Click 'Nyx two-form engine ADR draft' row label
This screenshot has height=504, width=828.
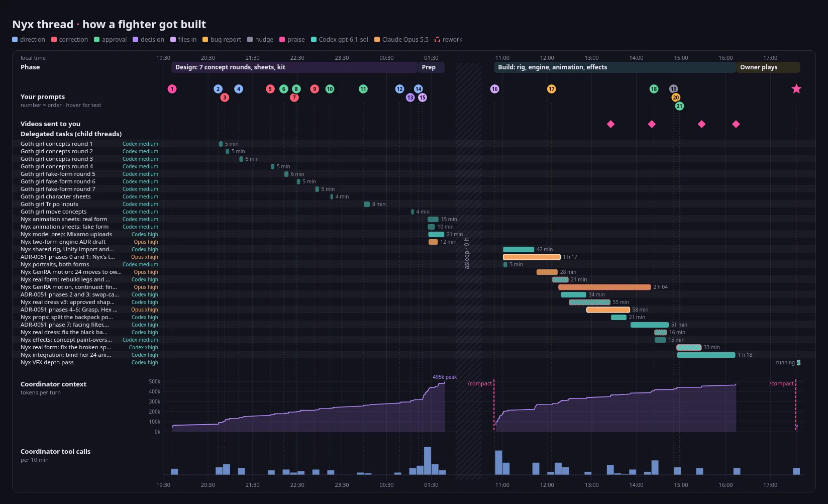pyautogui.click(x=63, y=242)
